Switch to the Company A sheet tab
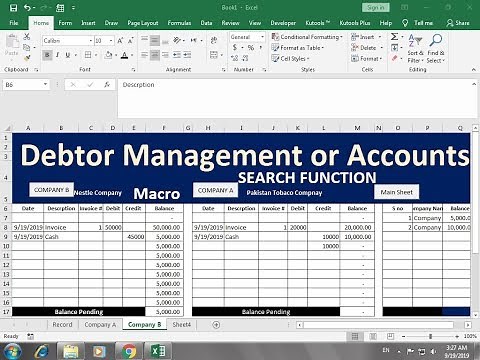Image resolution: width=480 pixels, height=360 pixels. click(100, 324)
